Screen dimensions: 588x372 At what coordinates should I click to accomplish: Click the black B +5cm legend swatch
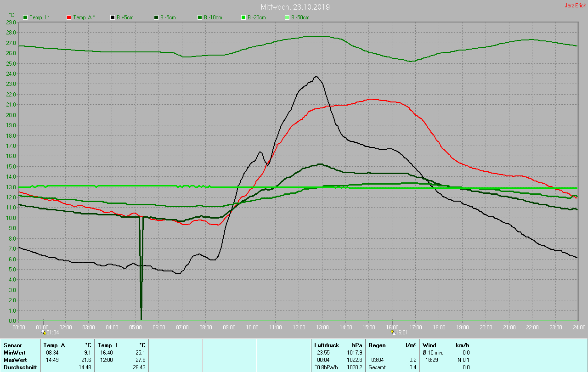pyautogui.click(x=113, y=17)
